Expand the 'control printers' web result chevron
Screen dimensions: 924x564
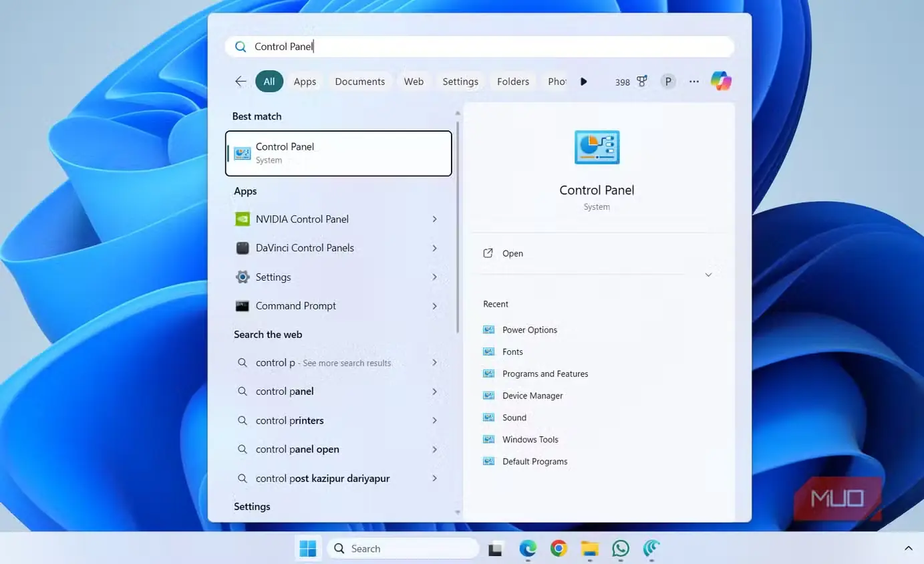pos(434,420)
